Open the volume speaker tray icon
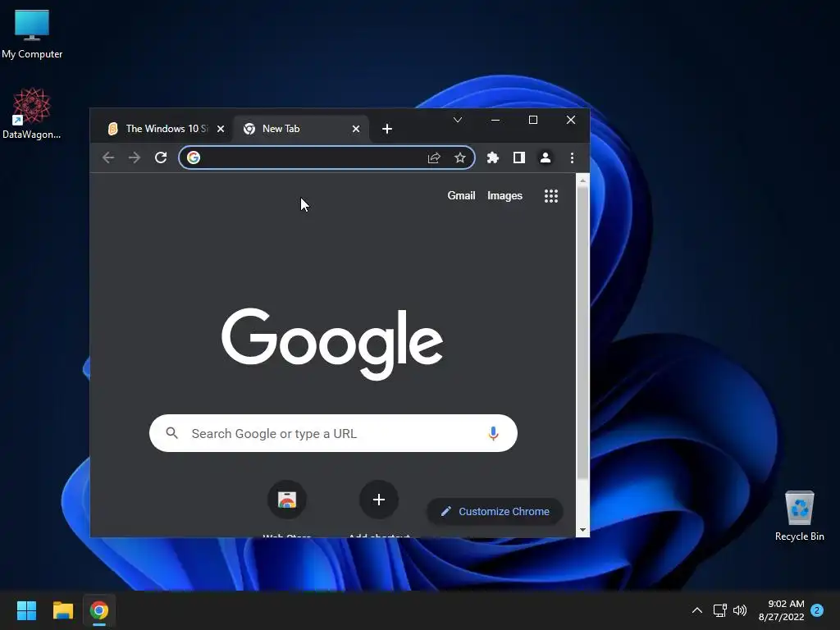Image resolution: width=840 pixels, height=630 pixels. click(740, 610)
